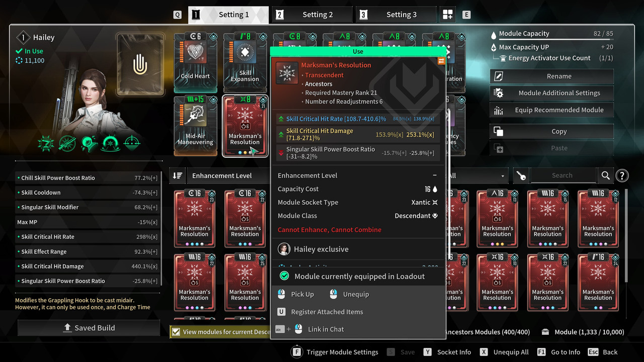The image size is (644, 362).
Task: Click the green Use bar in tooltip
Action: (358, 51)
